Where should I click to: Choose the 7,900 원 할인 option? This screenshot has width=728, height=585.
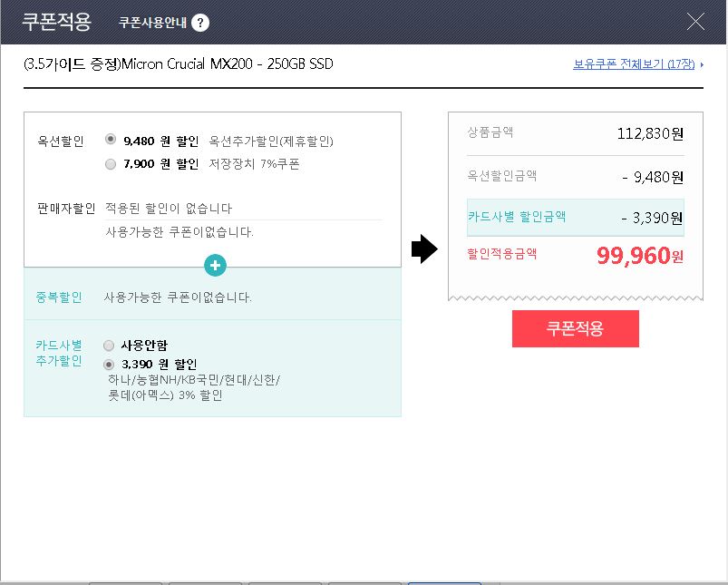tap(111, 164)
